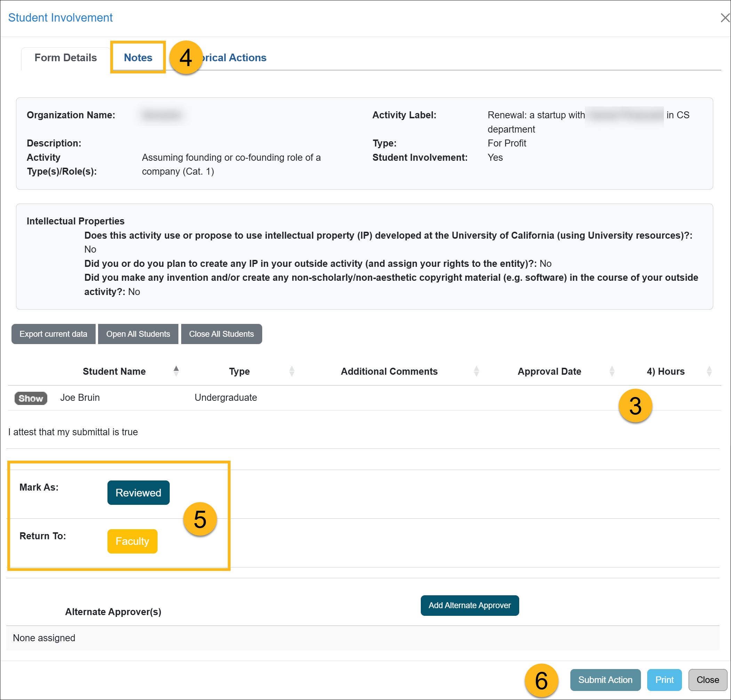Sort table by Type column arrows
Viewport: 731px width, 700px height.
tap(292, 371)
